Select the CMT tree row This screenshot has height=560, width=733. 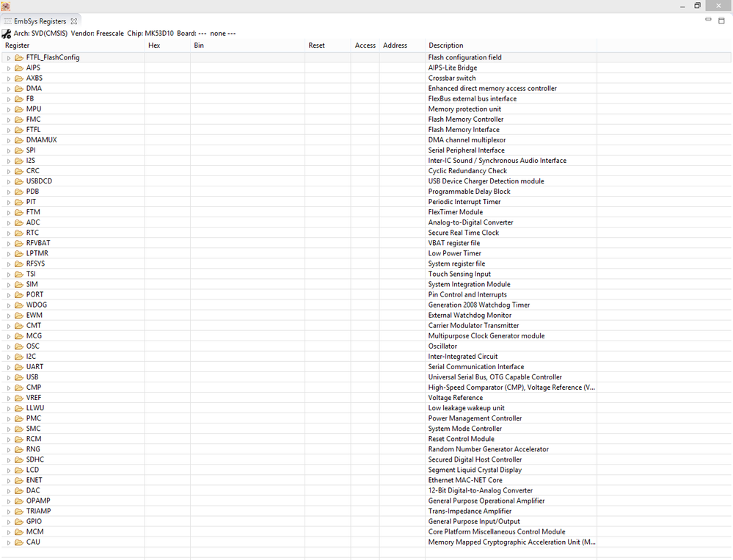point(367,325)
